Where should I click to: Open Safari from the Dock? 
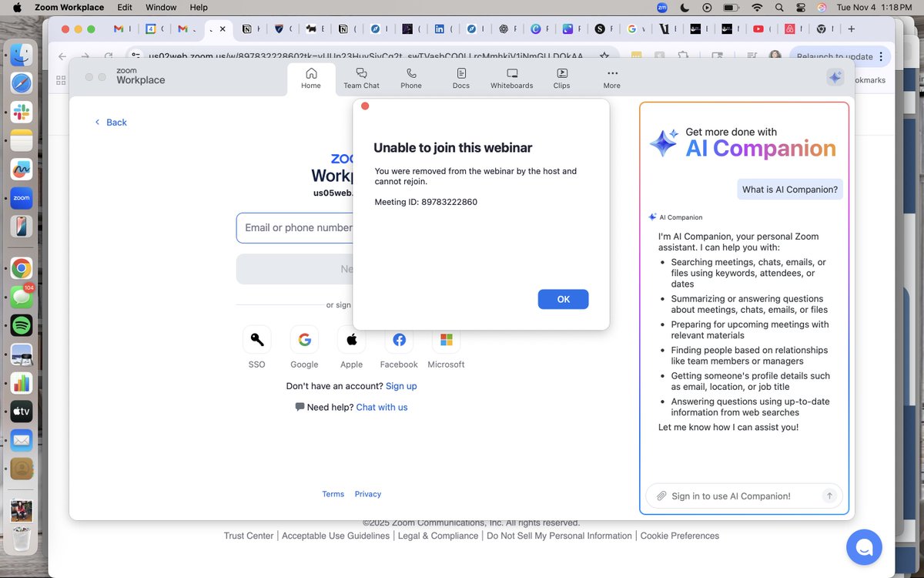click(x=22, y=83)
